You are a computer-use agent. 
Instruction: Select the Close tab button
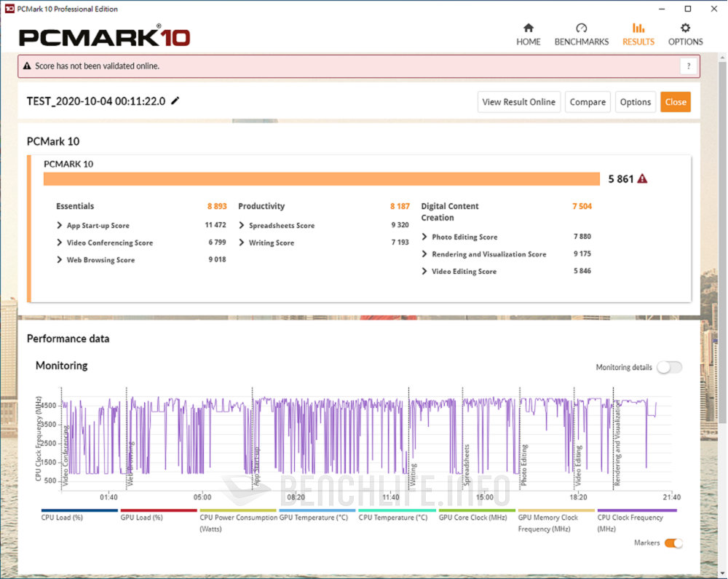click(x=676, y=101)
